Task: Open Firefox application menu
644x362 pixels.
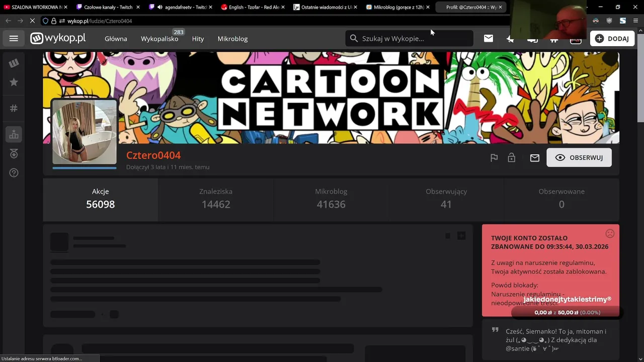Action: [x=636, y=21]
